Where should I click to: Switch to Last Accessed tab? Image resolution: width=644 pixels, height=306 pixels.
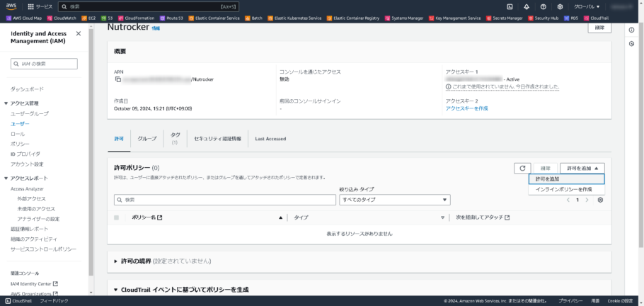[x=270, y=139]
